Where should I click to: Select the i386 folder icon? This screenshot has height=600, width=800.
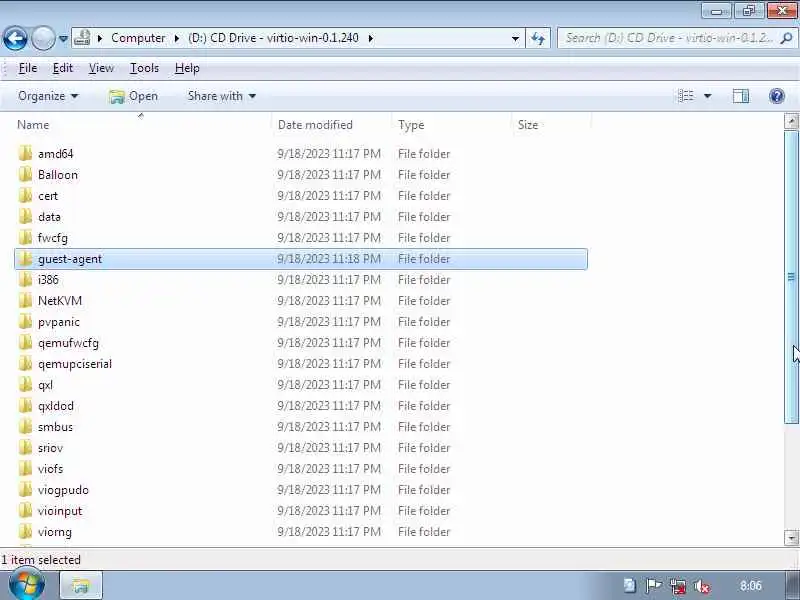coord(25,280)
